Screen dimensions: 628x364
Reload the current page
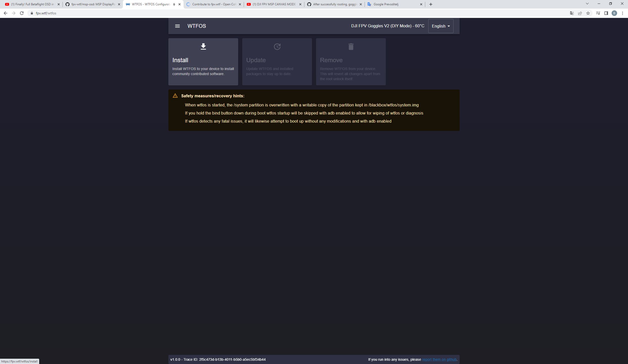click(22, 13)
